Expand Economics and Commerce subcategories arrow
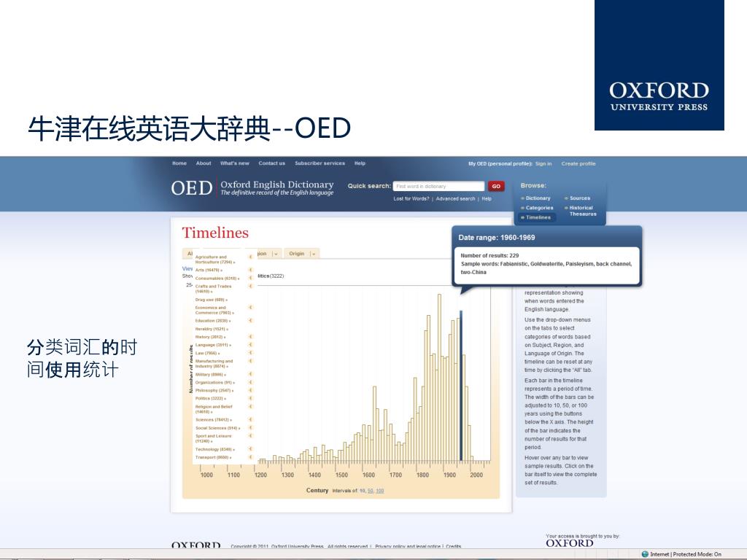The width and height of the screenshot is (747, 560). point(251,308)
